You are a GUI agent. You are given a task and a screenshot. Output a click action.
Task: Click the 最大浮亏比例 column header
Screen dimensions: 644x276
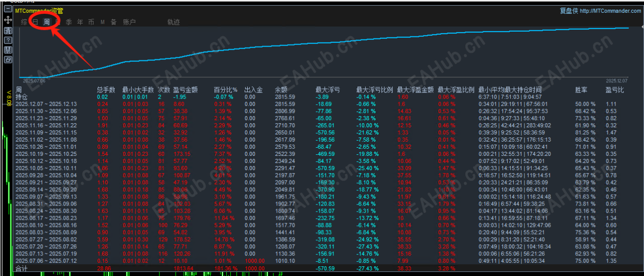point(375,90)
